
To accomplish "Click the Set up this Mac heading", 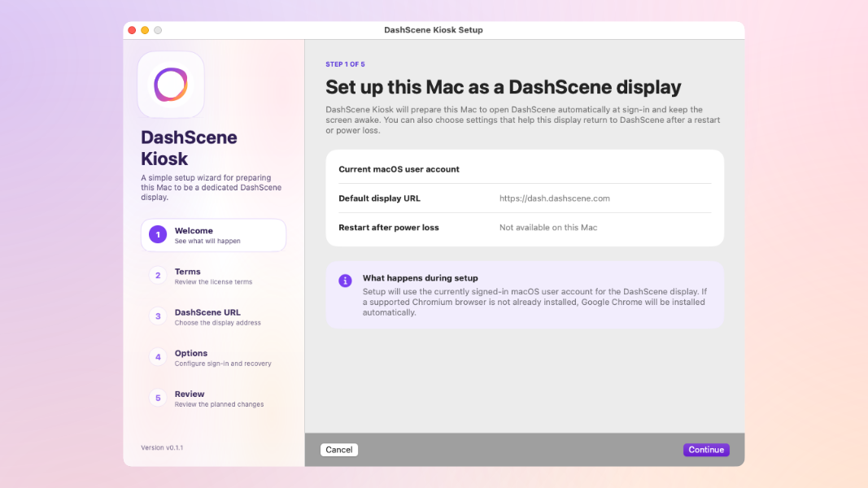I will pyautogui.click(x=504, y=87).
